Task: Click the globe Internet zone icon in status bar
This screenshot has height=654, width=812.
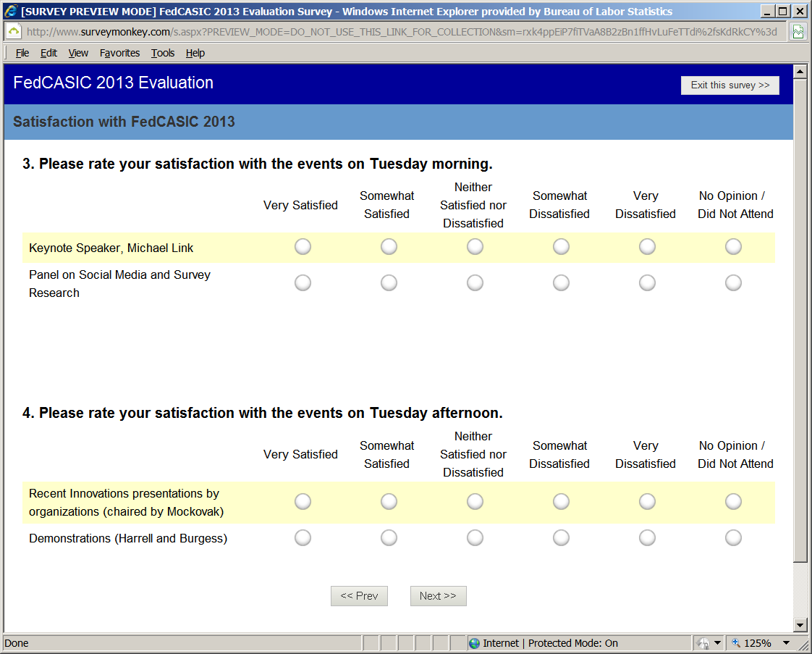Action: pyautogui.click(x=474, y=643)
